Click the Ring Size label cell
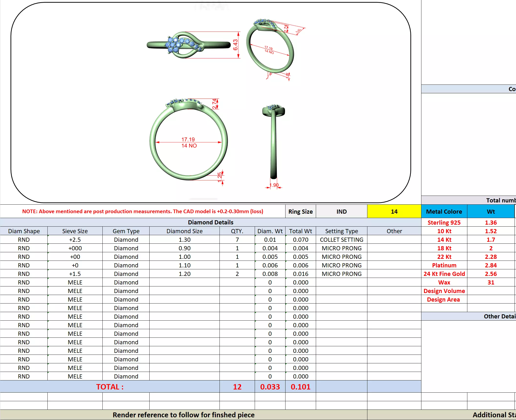This screenshot has height=420, width=516. (300, 211)
